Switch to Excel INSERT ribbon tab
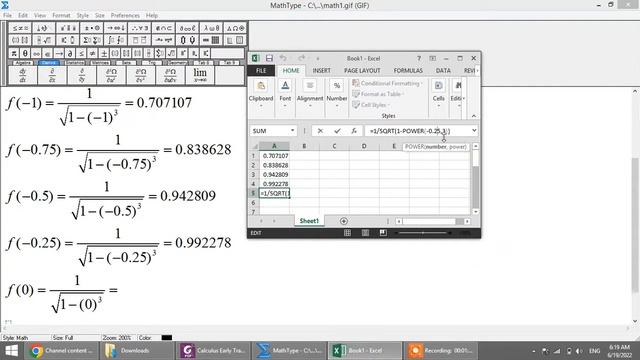640x360 pixels. [322, 71]
